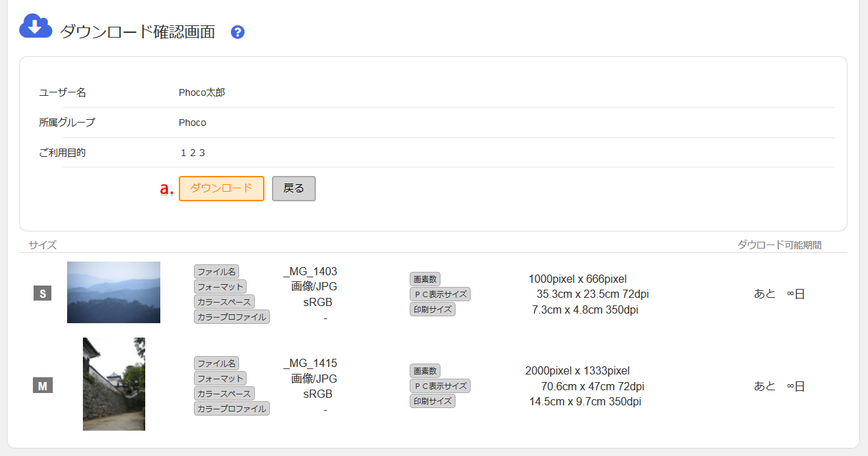
Task: Click the フォーマット tag in the S row
Action: click(x=220, y=287)
